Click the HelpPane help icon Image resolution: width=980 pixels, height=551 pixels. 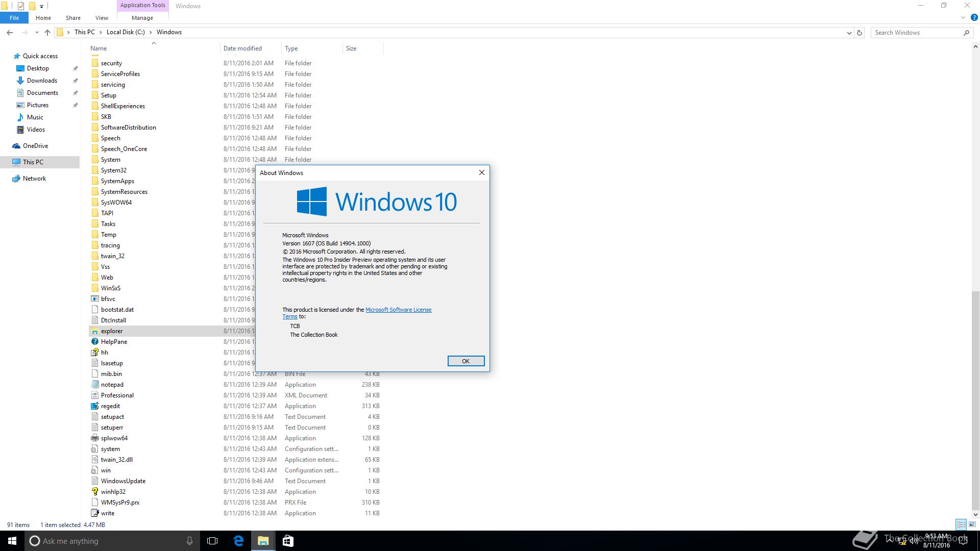[x=95, y=342]
